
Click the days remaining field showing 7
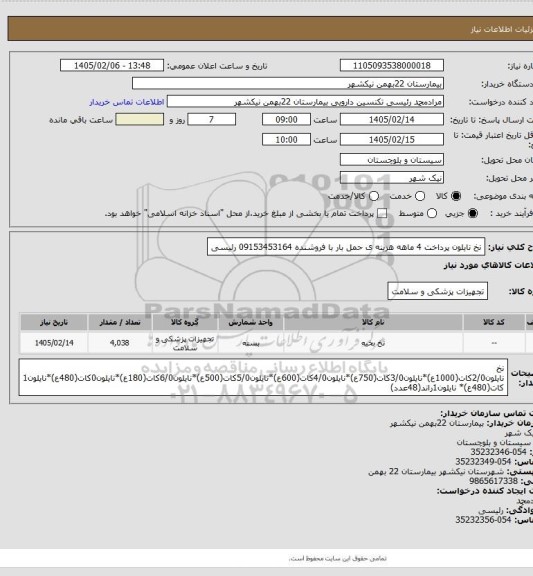(212, 120)
